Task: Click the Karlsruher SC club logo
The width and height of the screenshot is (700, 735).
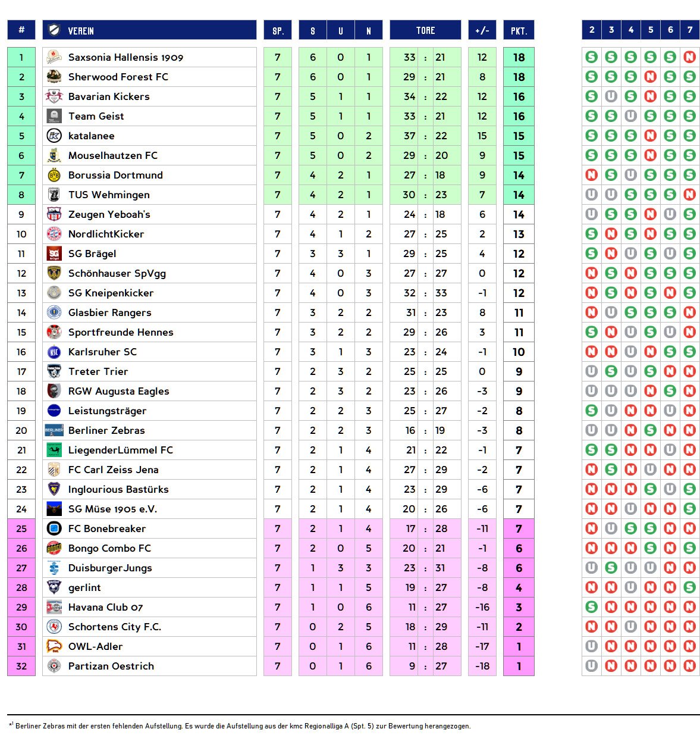Action: pyautogui.click(x=54, y=352)
